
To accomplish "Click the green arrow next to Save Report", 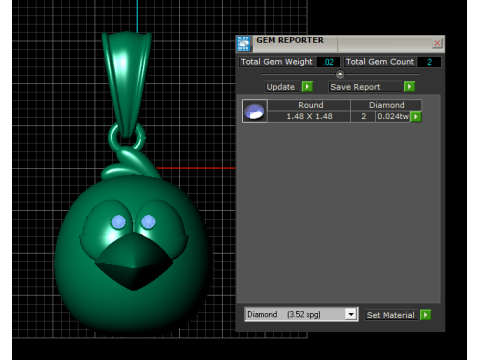I will click(x=409, y=87).
